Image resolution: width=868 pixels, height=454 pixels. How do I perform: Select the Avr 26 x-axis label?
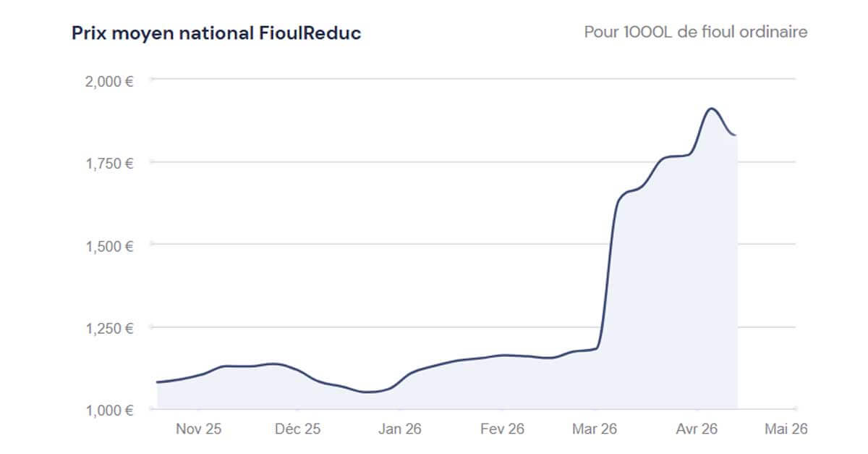pyautogui.click(x=697, y=429)
